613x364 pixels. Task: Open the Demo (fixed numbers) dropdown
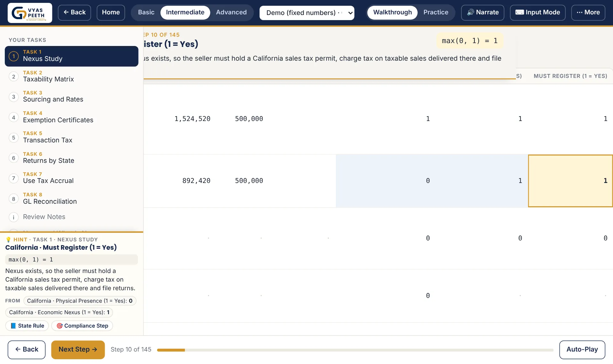coord(307,13)
